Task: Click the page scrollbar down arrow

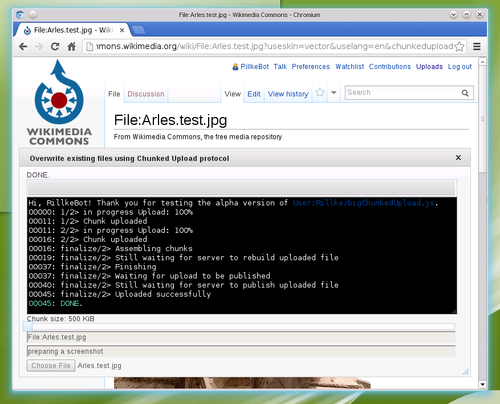Action: (482, 384)
